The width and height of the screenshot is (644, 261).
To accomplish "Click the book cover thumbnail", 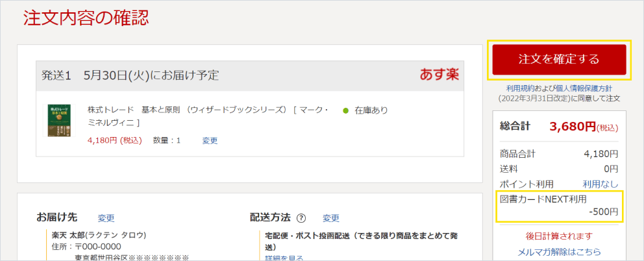I will tap(59, 120).
